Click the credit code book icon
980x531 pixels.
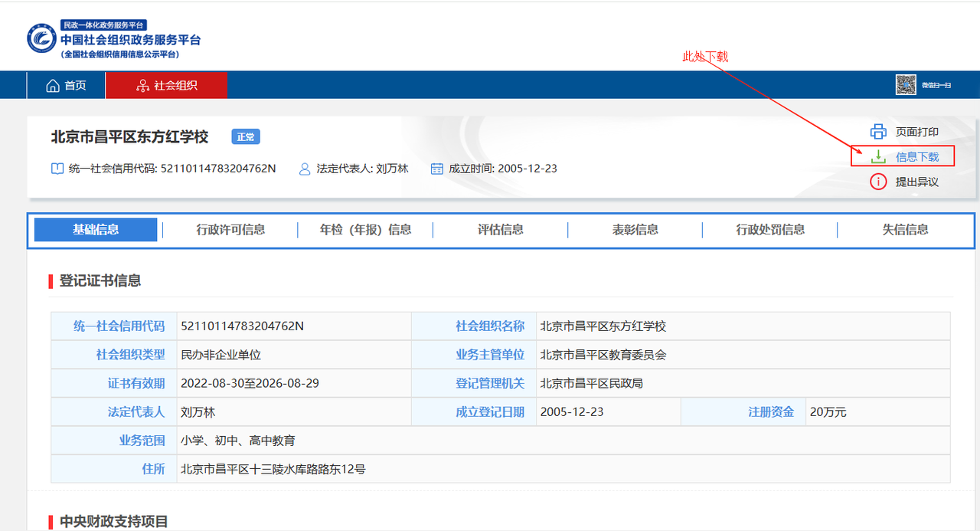click(x=57, y=169)
